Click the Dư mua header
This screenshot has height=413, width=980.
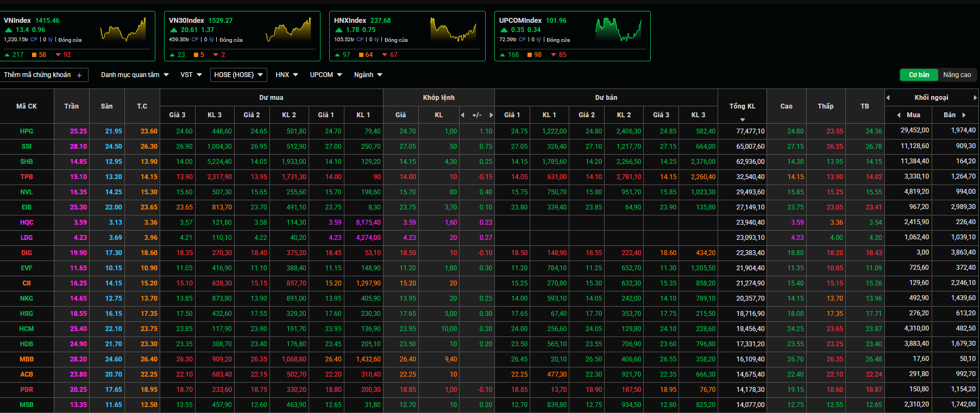click(x=271, y=98)
